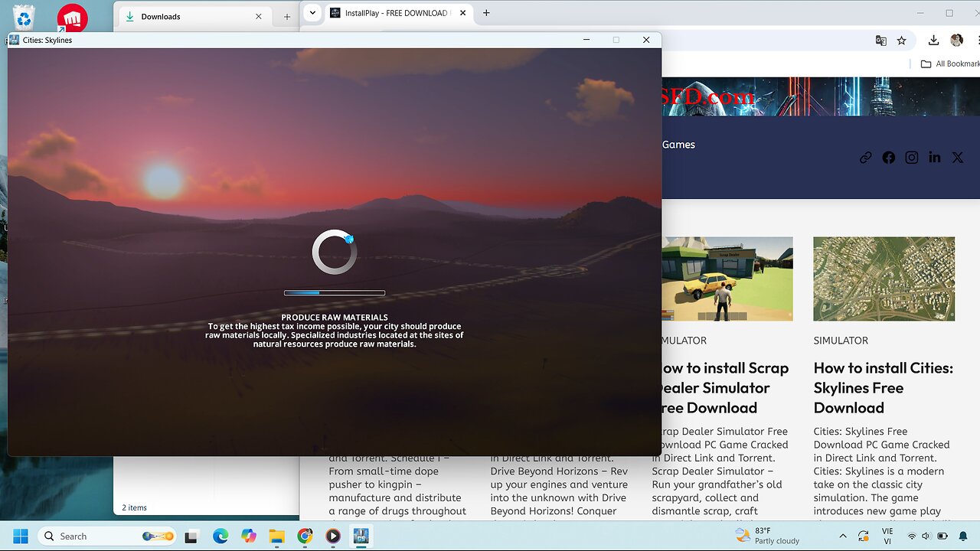Switch to the InstallPlay browser tab

tap(395, 13)
